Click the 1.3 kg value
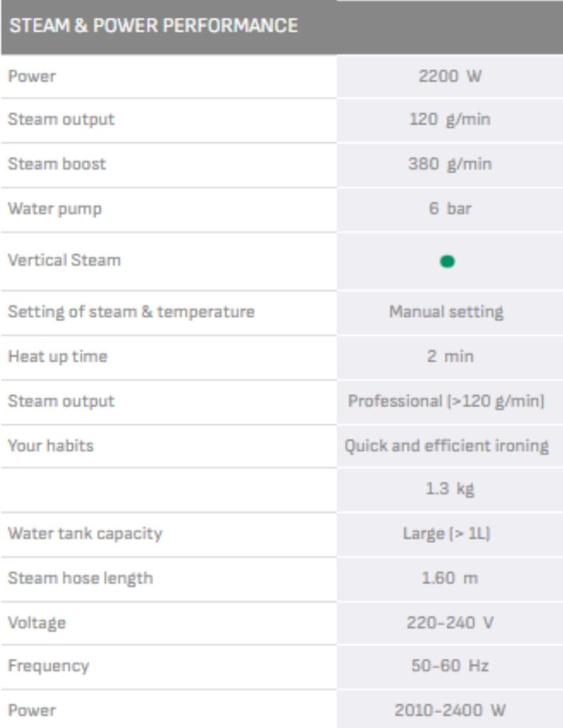Screen dimensions: 563x728 click(450, 490)
